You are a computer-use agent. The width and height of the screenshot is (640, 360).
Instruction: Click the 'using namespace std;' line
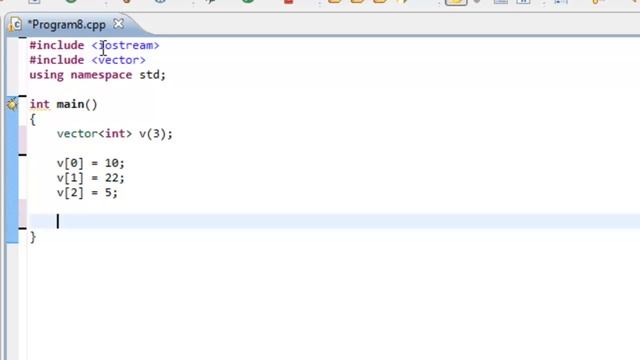click(x=98, y=75)
